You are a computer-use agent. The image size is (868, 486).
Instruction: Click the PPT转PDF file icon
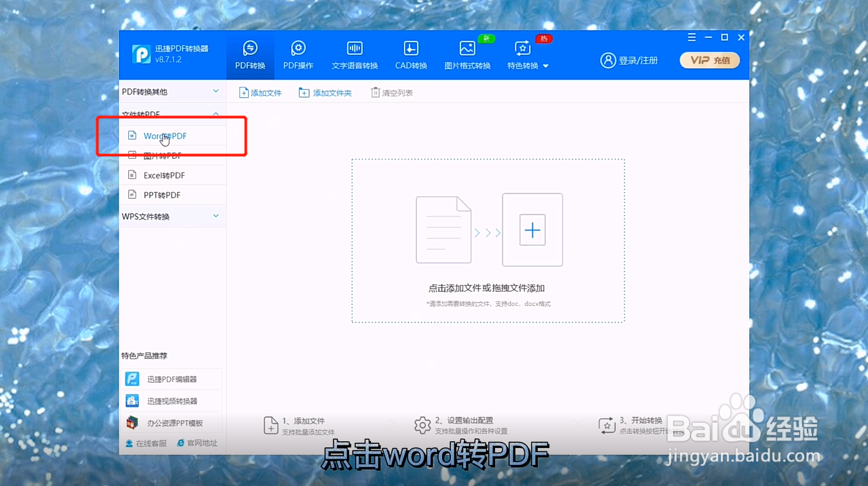click(132, 195)
